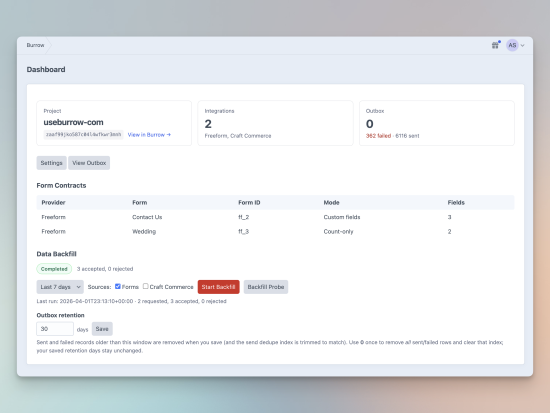The width and height of the screenshot is (550, 413).
Task: Select the Contact Us form cell
Action: coord(147,217)
